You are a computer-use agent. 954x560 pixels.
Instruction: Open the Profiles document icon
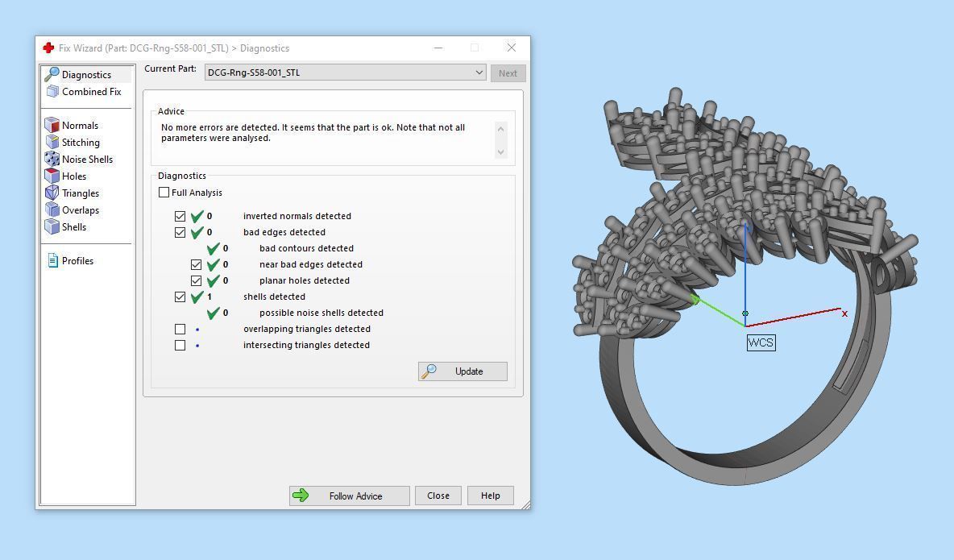point(53,260)
